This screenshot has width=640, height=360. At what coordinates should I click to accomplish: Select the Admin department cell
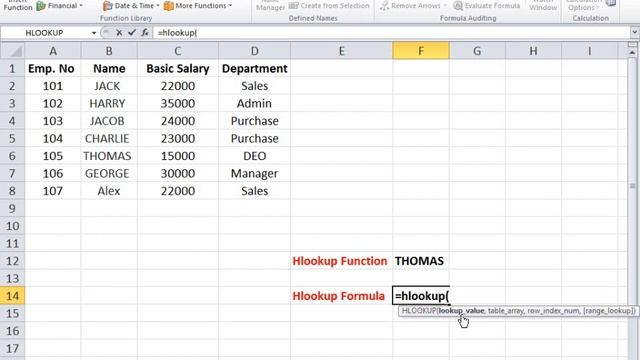254,103
